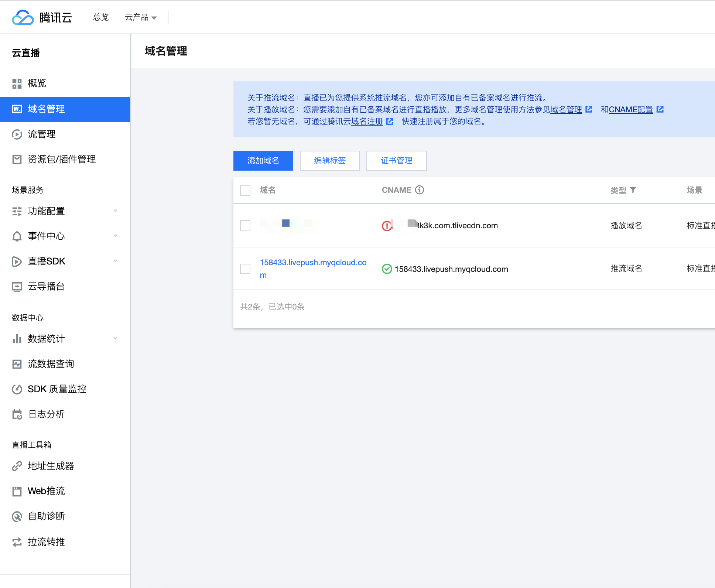This screenshot has width=715, height=588.
Task: Expand the 数据统计 sidebar chevron
Action: 115,339
